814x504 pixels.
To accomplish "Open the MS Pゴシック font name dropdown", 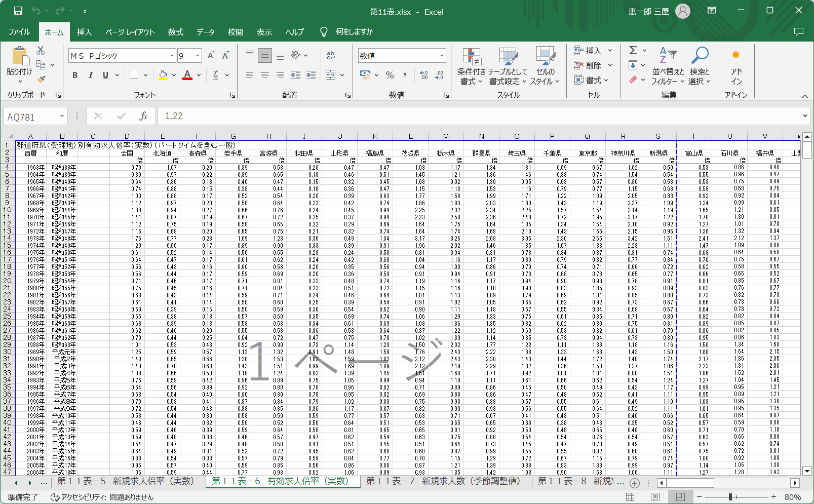I will pyautogui.click(x=172, y=56).
